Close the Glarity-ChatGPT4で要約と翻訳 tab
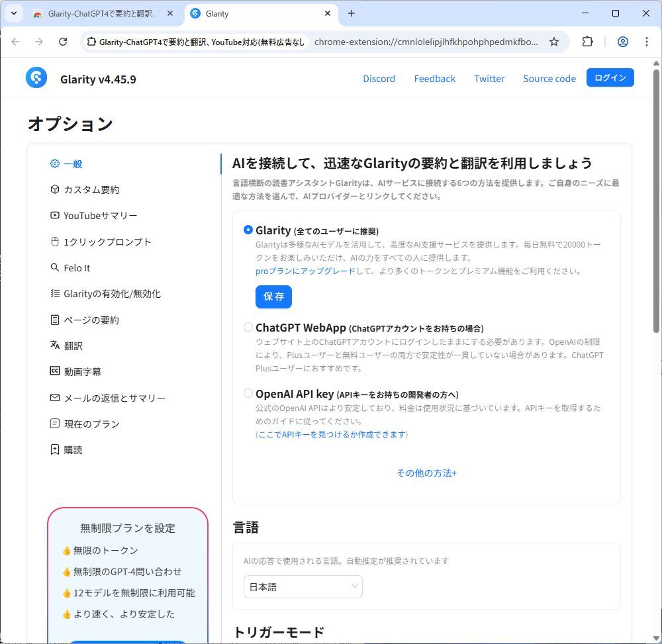The width and height of the screenshot is (662, 644). click(x=170, y=13)
